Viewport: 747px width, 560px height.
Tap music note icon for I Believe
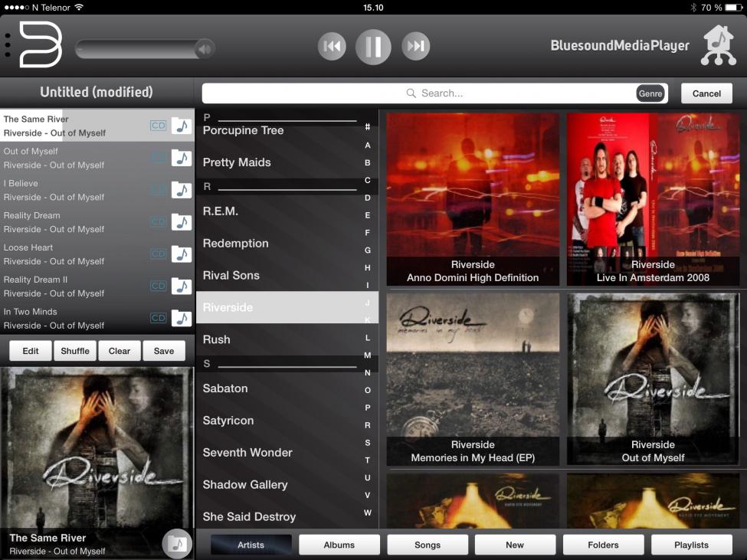pos(182,190)
